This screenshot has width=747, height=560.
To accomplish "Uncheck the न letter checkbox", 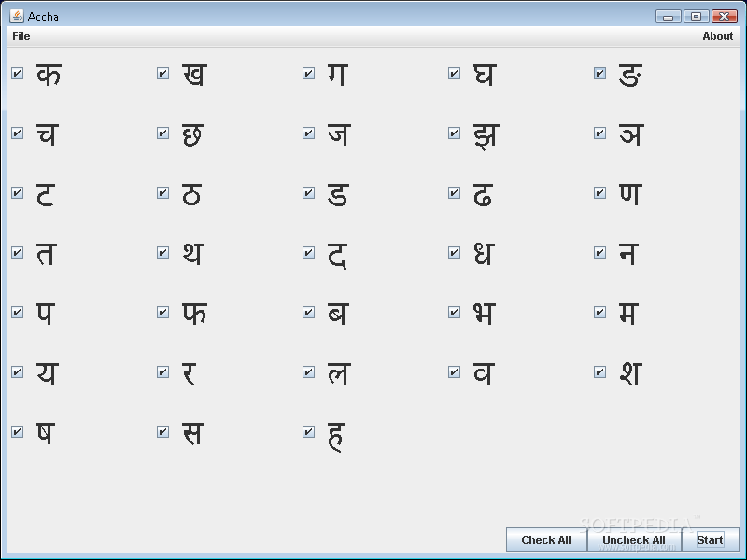I will (600, 252).
